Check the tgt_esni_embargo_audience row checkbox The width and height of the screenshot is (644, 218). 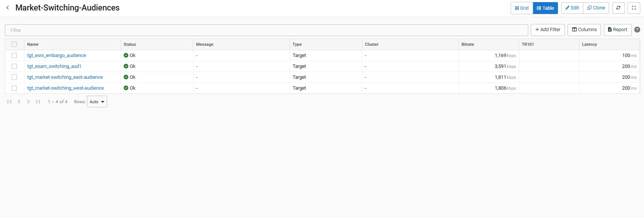[14, 56]
